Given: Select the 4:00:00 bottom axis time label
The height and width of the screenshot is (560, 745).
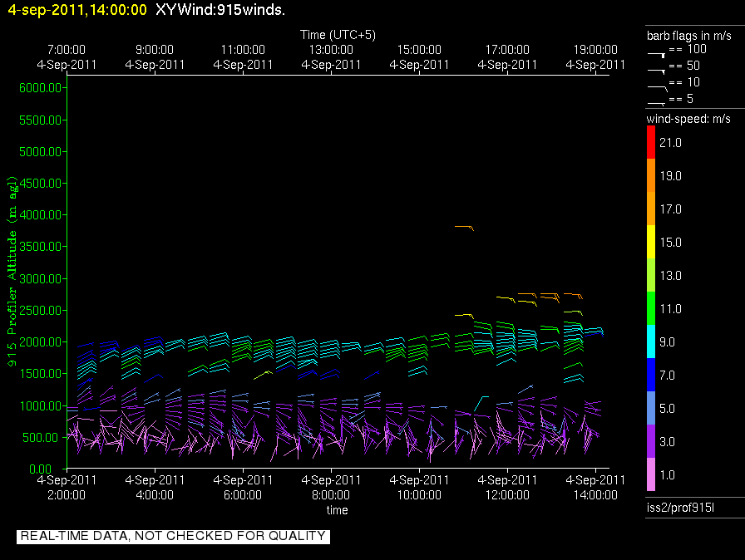Looking at the screenshot, I should pos(155,495).
